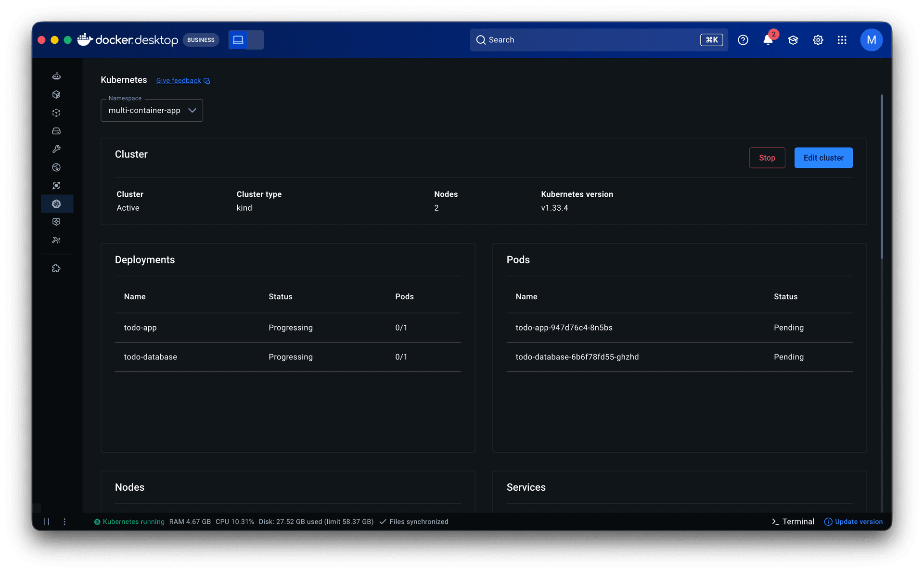The height and width of the screenshot is (573, 924).
Task: Click the Edit cluster button
Action: point(823,158)
